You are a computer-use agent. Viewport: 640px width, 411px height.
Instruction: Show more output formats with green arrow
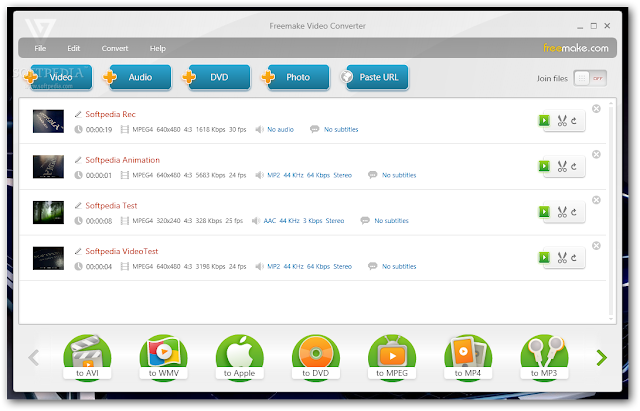(601, 358)
